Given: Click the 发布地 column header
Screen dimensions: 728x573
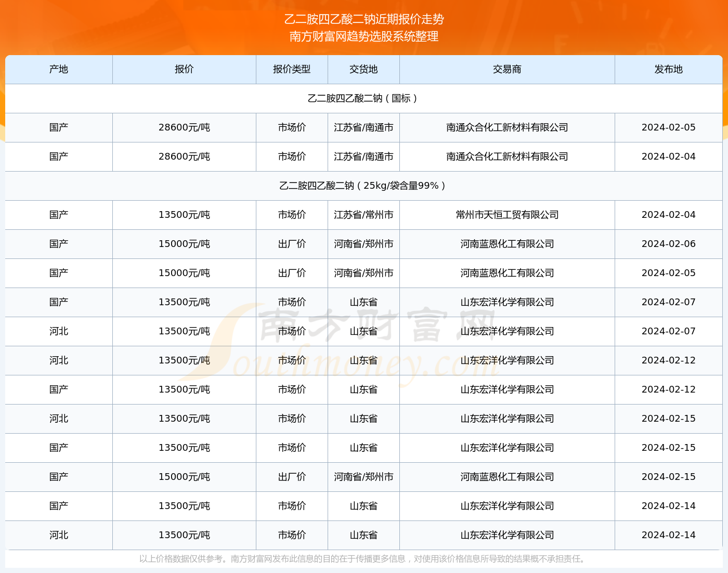Looking at the screenshot, I should 668,69.
